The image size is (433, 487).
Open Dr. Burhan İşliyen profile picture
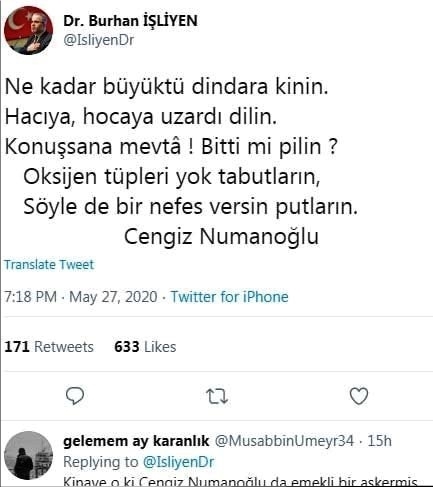click(29, 30)
